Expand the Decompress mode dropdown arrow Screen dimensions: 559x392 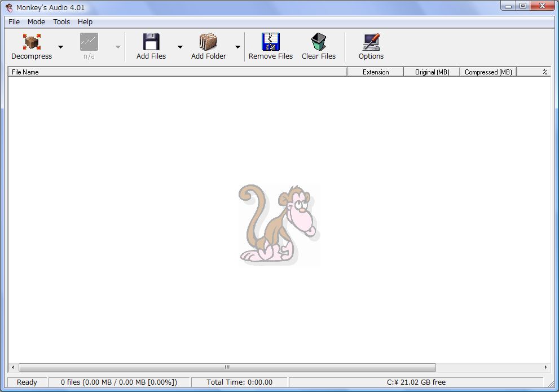click(60, 47)
